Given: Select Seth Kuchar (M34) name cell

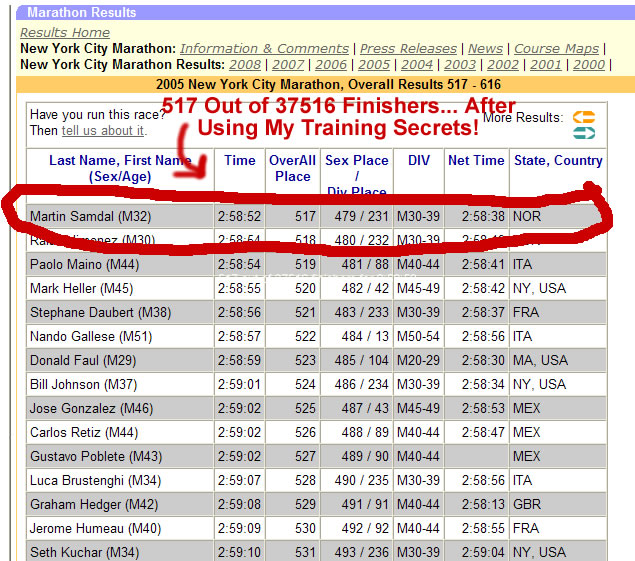Looking at the screenshot, I should pos(120,552).
